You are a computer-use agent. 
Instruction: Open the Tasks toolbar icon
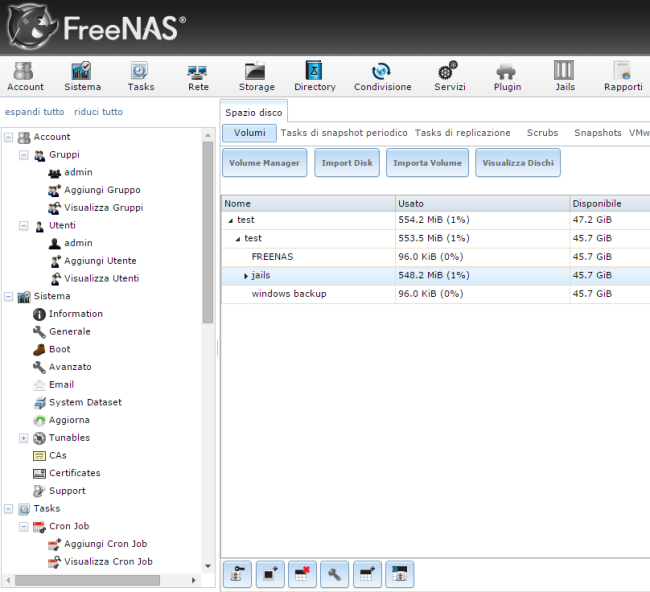(x=141, y=77)
